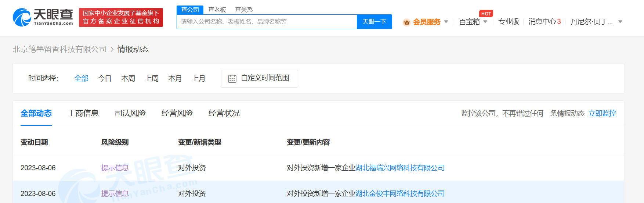Viewport: 644px width, 203px height.
Task: Click the VIP member crown icon
Action: [406, 22]
